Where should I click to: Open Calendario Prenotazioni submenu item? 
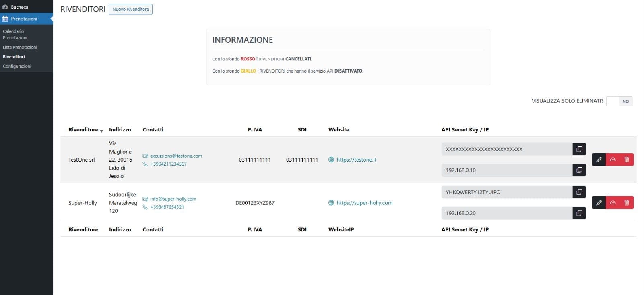tap(15, 34)
